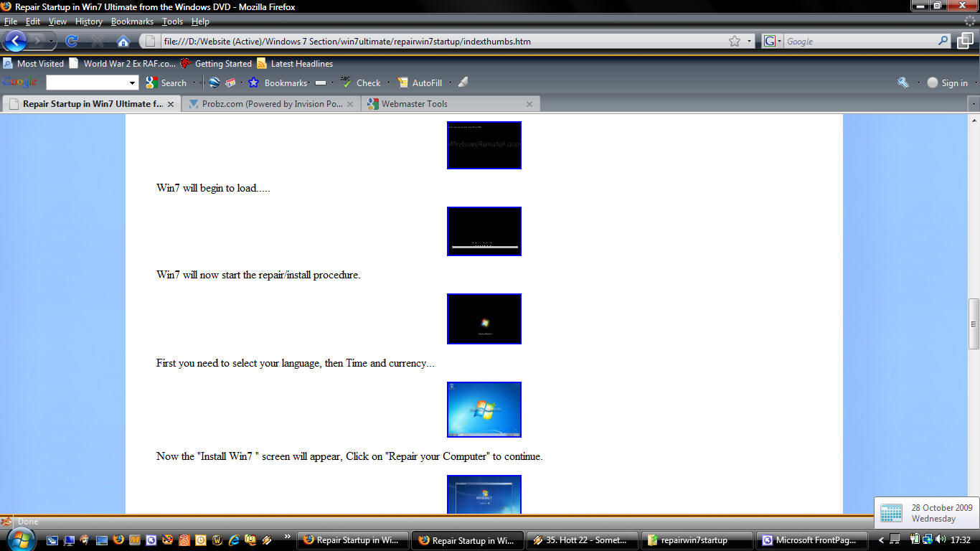Expand the search engine selector dropdown

point(772,41)
